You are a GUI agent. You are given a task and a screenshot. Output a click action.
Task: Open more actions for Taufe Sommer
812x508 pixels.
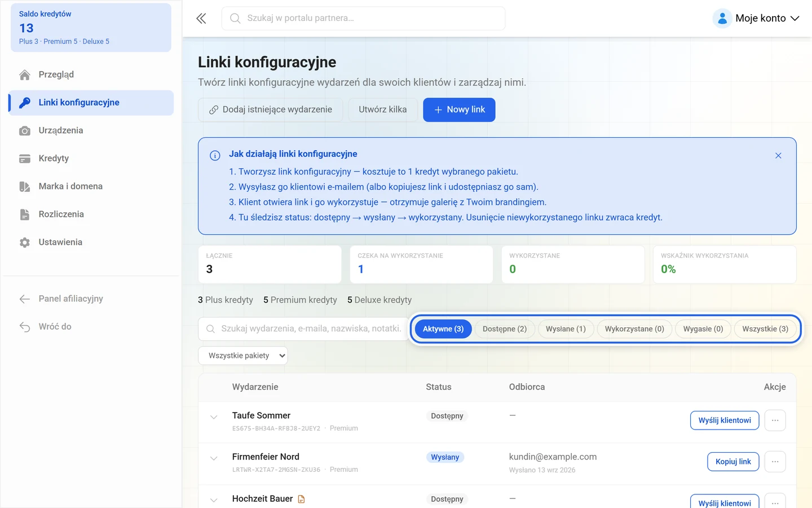coord(775,421)
